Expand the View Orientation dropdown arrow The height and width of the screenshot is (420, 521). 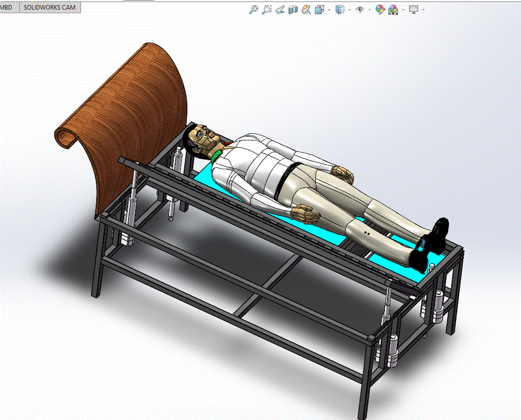[330, 10]
